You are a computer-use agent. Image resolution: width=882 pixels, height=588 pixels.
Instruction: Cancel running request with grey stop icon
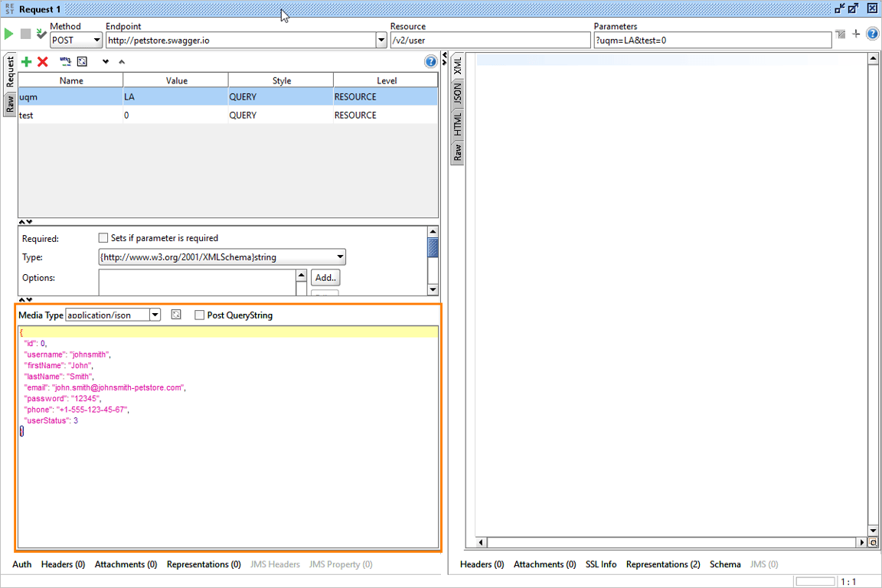coord(25,34)
